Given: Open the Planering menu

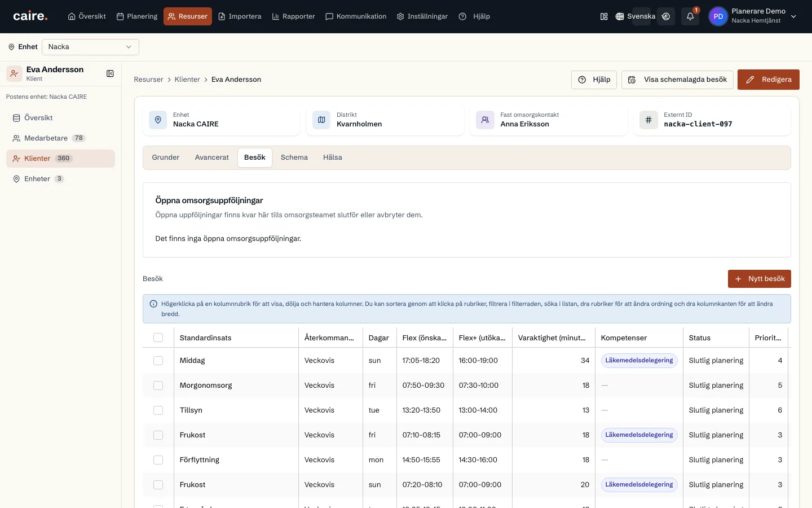Looking at the screenshot, I should (x=137, y=16).
